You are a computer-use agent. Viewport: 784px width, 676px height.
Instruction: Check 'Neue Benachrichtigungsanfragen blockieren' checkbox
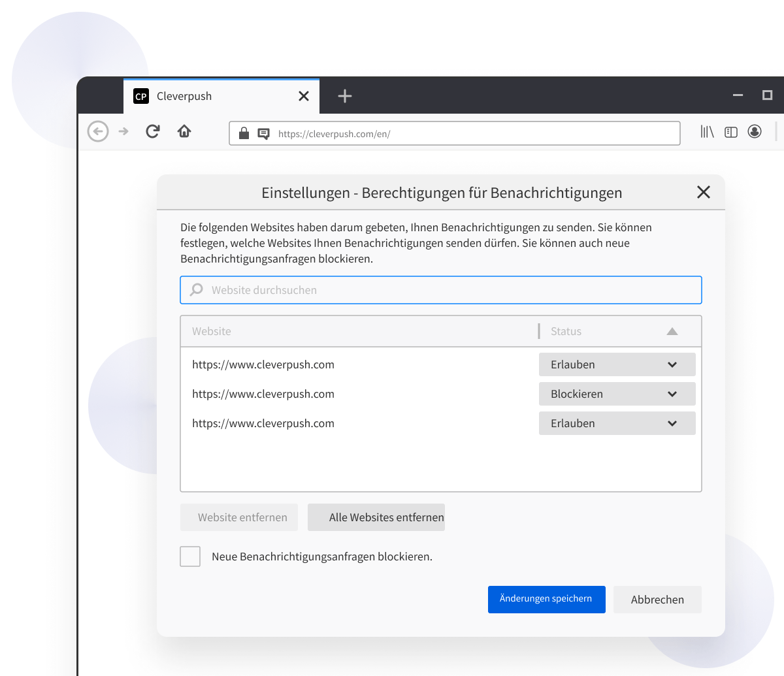(190, 556)
